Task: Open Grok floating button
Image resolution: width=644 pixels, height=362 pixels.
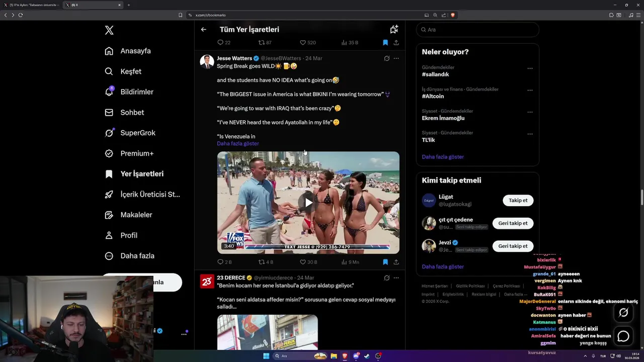Action: 623,313
